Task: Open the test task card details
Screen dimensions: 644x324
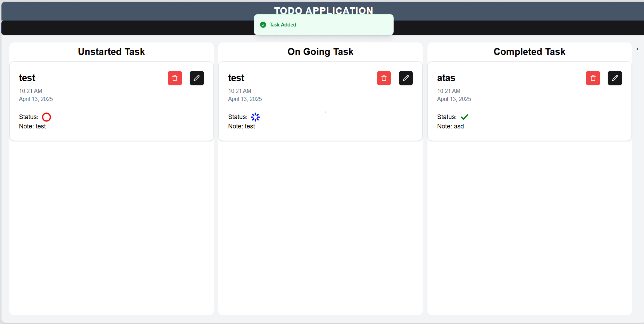Action: click(x=27, y=78)
